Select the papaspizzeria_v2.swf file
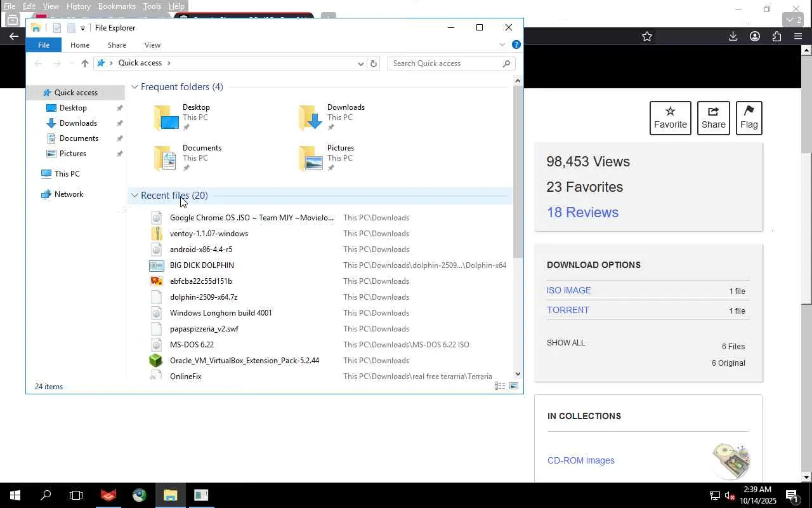This screenshot has width=812, height=508. coord(204,329)
